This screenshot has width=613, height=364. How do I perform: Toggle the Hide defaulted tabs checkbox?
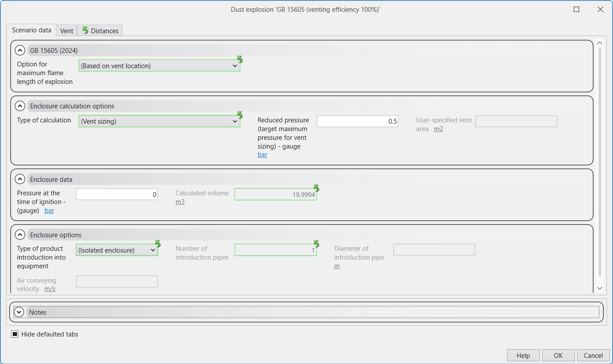point(15,334)
